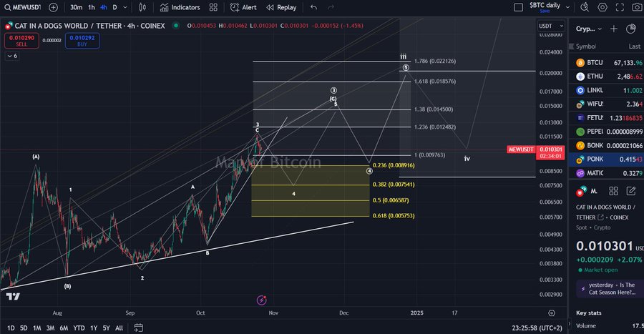Click the red SELL price button
The height and width of the screenshot is (334, 644).
(x=21, y=40)
